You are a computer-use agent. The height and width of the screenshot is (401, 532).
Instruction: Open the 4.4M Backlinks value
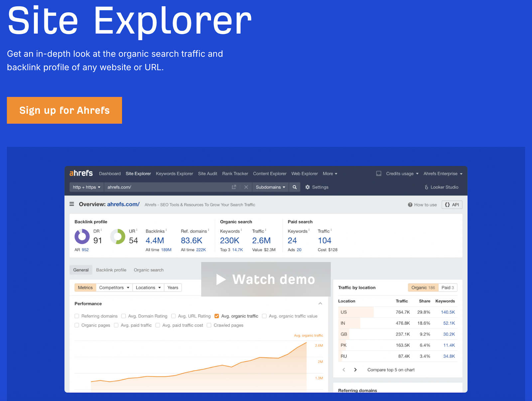[x=155, y=240]
